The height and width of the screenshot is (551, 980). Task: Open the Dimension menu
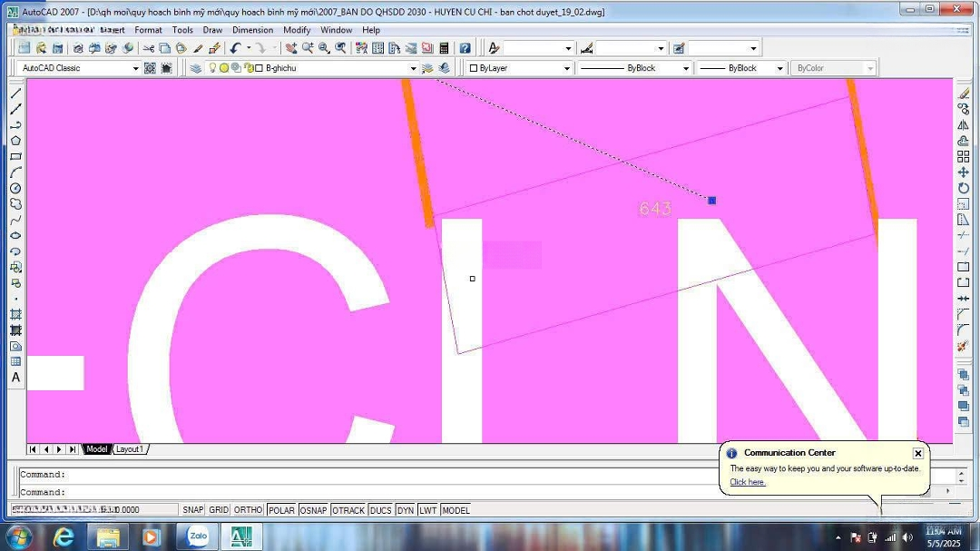252,30
